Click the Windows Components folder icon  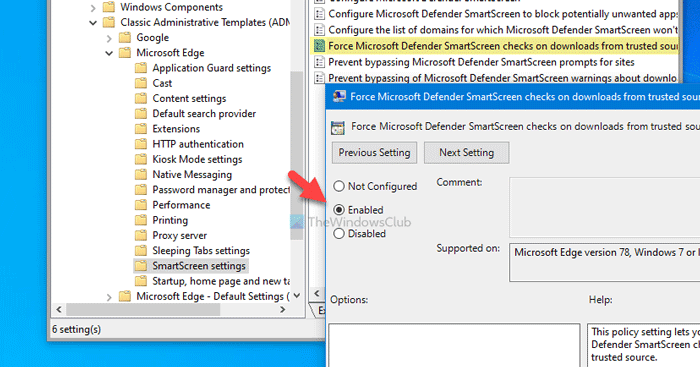(x=109, y=7)
